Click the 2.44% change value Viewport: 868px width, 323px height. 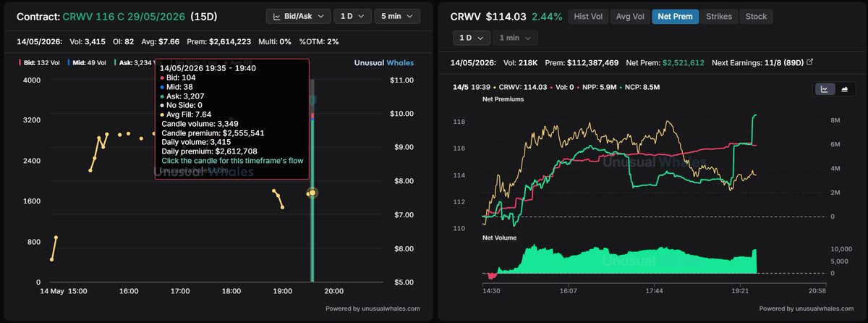pyautogui.click(x=547, y=16)
